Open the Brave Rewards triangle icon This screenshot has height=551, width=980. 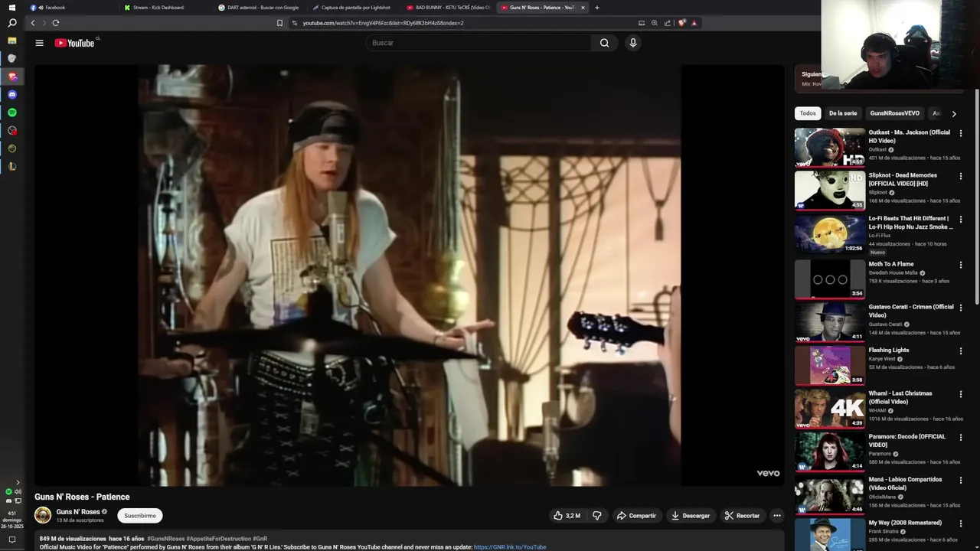(x=694, y=23)
